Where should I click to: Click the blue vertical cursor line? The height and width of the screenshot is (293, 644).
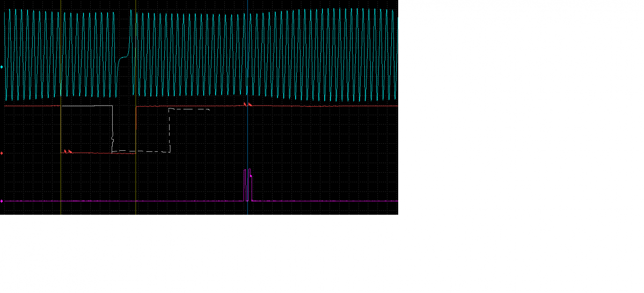click(247, 107)
